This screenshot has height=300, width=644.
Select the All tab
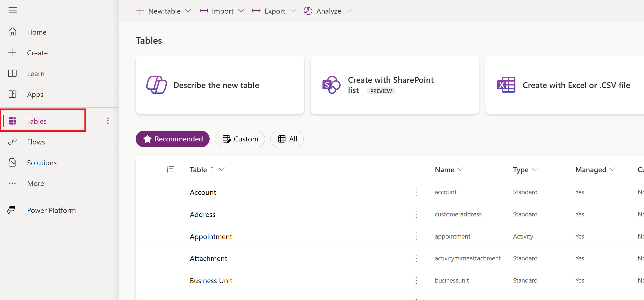point(287,139)
